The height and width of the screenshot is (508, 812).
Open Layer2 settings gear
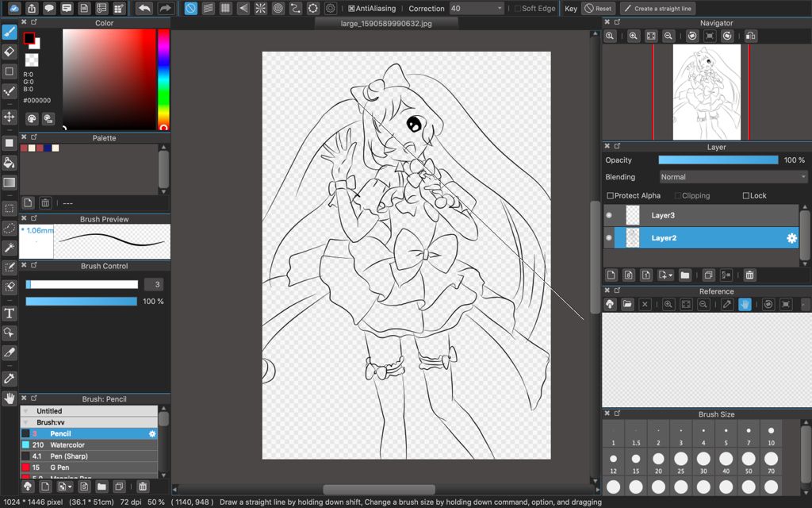791,238
